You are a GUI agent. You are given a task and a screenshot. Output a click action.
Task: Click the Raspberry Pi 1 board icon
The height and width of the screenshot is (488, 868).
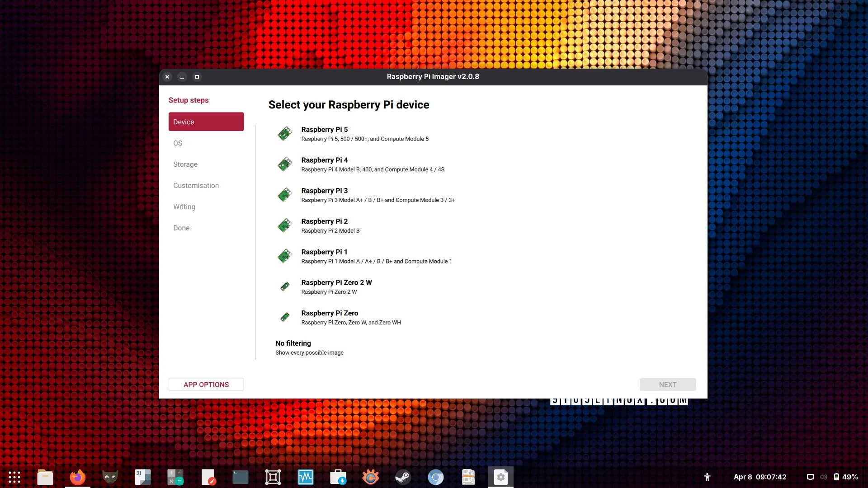pyautogui.click(x=285, y=256)
